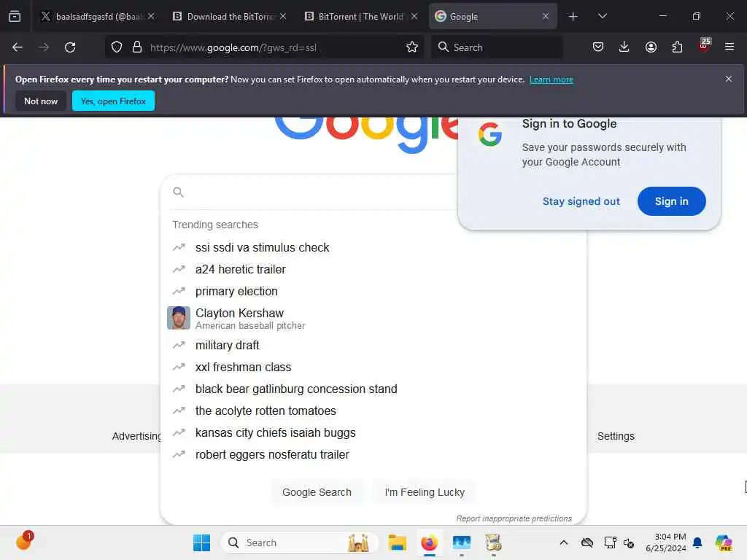747x560 pixels.
Task: Click Yes, open Firefox button
Action: [113, 101]
